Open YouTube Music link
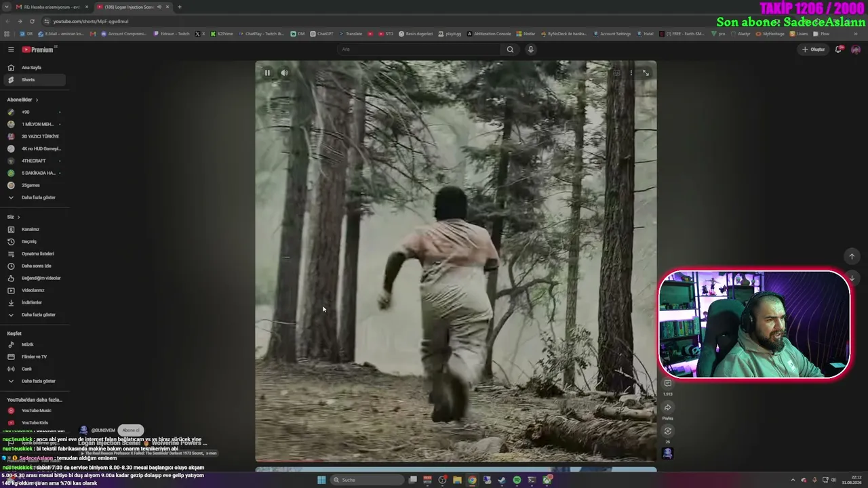868x488 pixels. [34, 411]
